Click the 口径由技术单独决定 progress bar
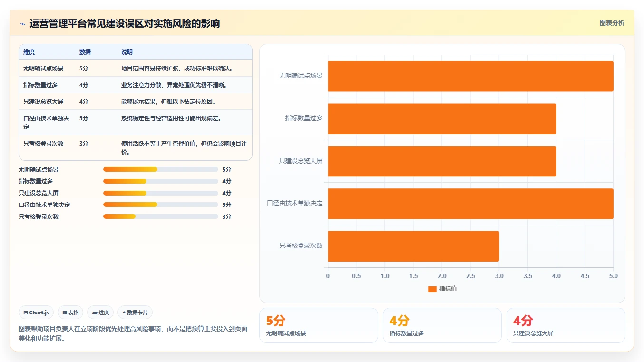Viewport: 644px width, 362px height. pyautogui.click(x=160, y=205)
